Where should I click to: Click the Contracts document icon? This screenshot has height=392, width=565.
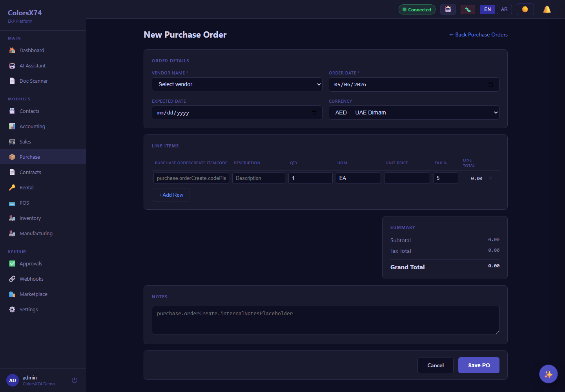click(x=12, y=172)
